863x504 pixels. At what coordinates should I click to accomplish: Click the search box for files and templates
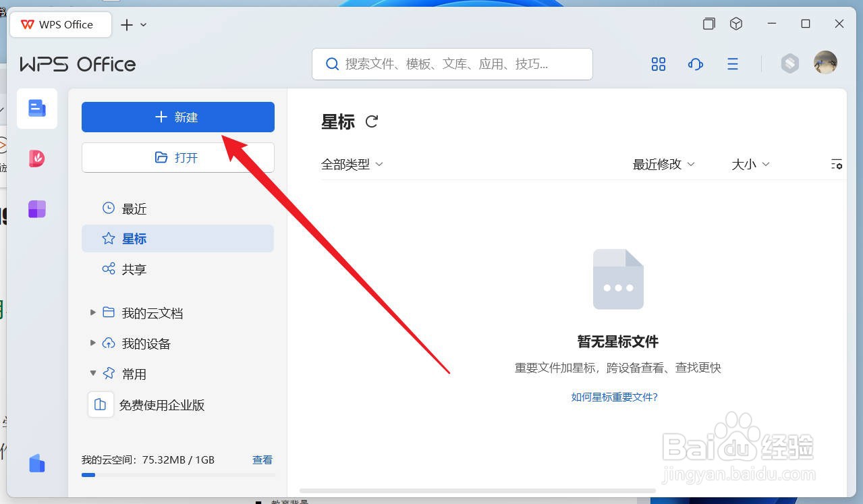click(452, 64)
